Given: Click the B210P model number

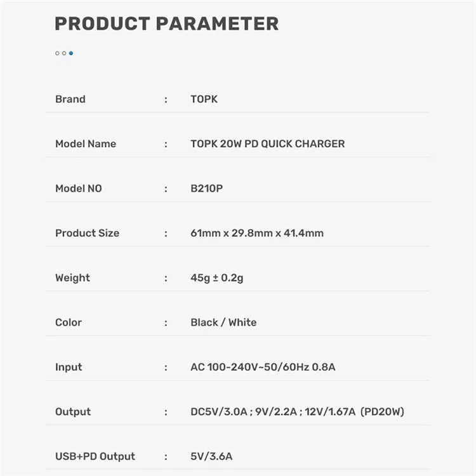Looking at the screenshot, I should click(207, 188).
